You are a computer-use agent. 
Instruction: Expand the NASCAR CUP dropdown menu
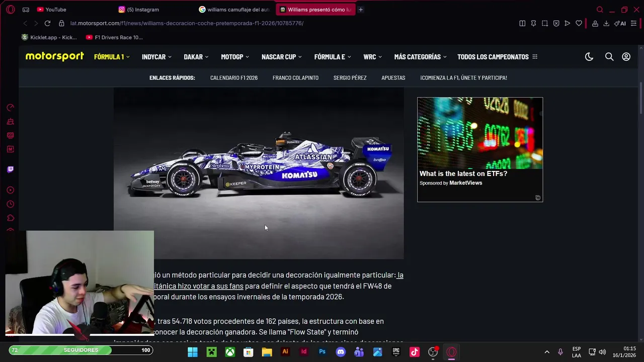pyautogui.click(x=282, y=57)
